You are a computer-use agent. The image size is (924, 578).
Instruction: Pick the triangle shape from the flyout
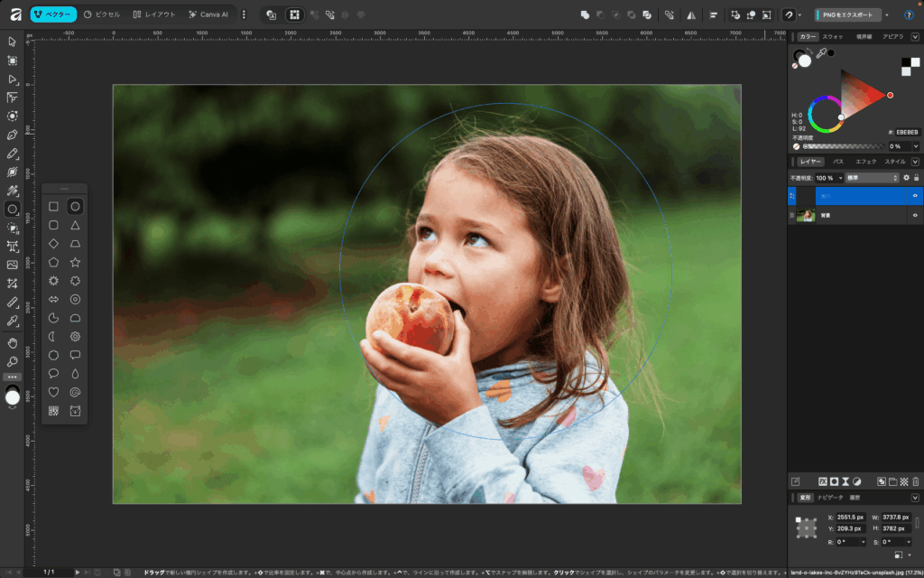[x=76, y=225]
